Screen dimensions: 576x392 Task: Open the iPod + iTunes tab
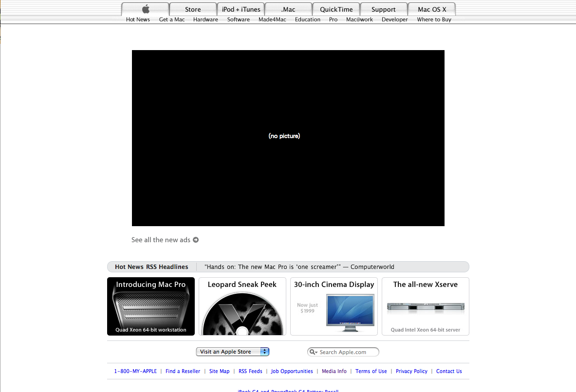tap(241, 9)
